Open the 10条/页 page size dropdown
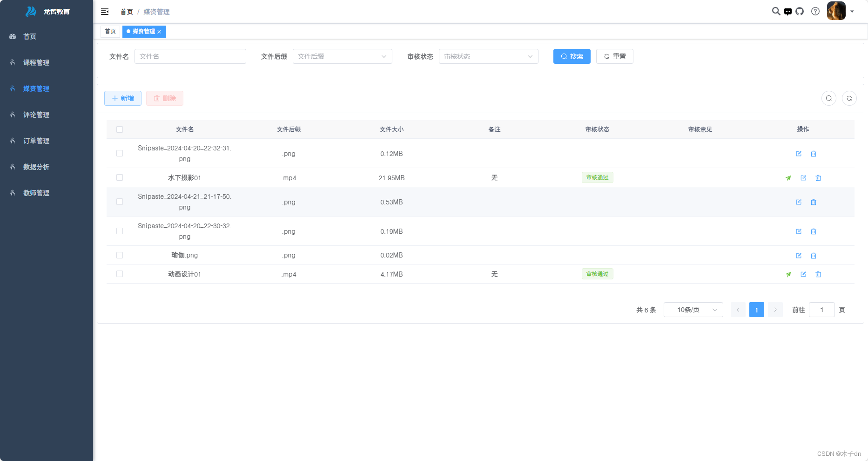This screenshot has width=868, height=461. (x=693, y=310)
